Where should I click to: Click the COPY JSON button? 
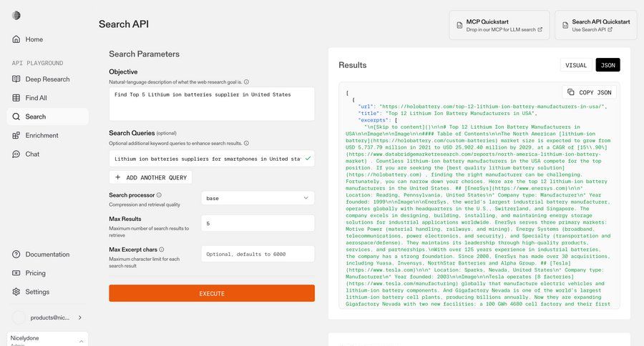(x=590, y=92)
